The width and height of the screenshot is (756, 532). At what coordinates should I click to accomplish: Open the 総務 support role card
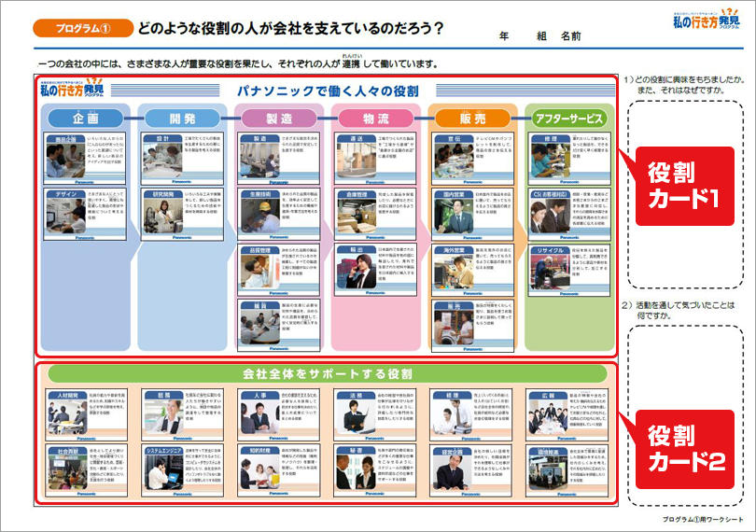tap(182, 415)
